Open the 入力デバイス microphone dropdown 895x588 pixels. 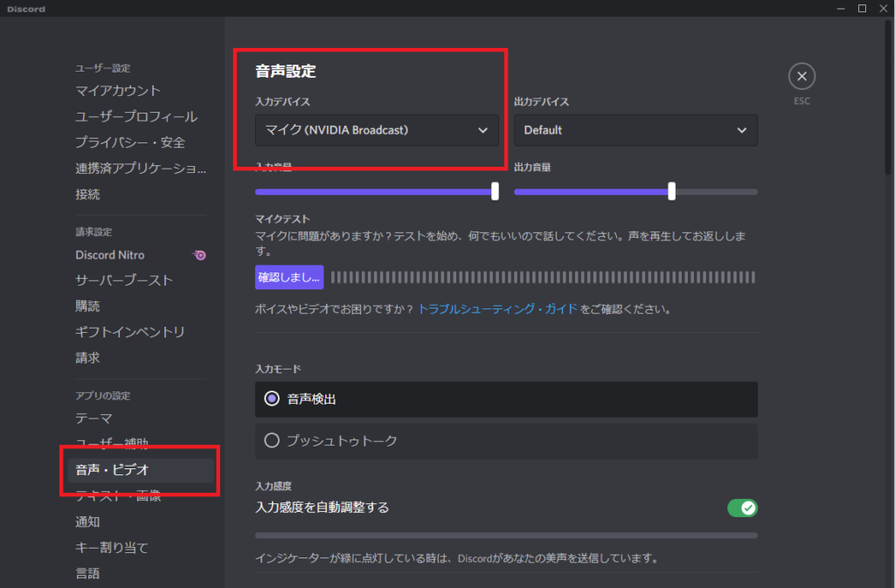coord(376,130)
